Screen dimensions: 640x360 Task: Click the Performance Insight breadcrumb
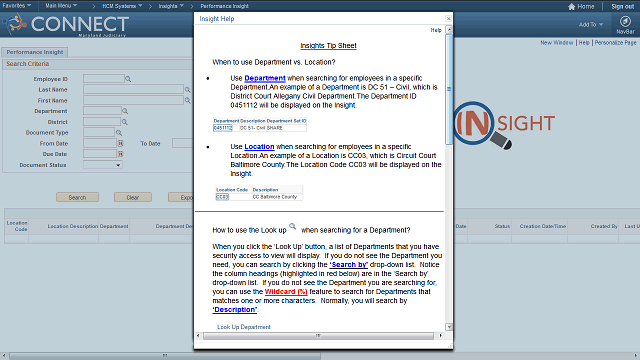(224, 6)
